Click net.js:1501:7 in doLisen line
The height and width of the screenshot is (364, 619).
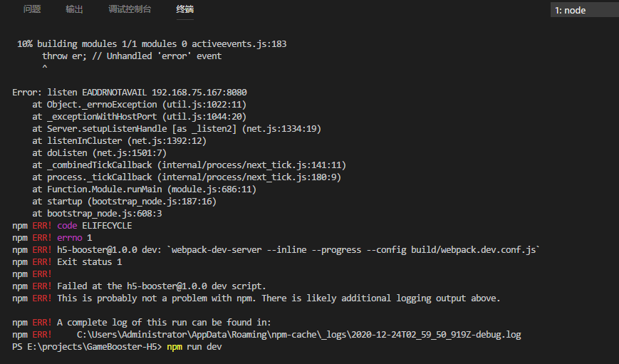pyautogui.click(x=130, y=153)
